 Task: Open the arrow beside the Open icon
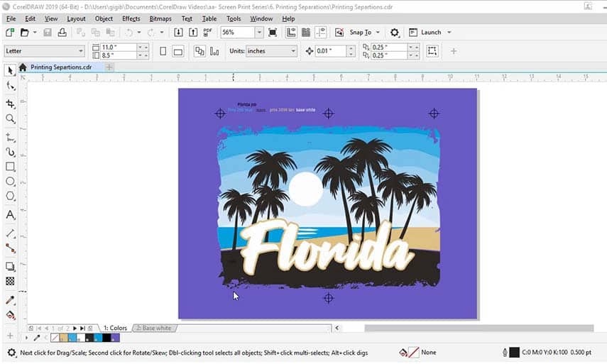pos(35,33)
